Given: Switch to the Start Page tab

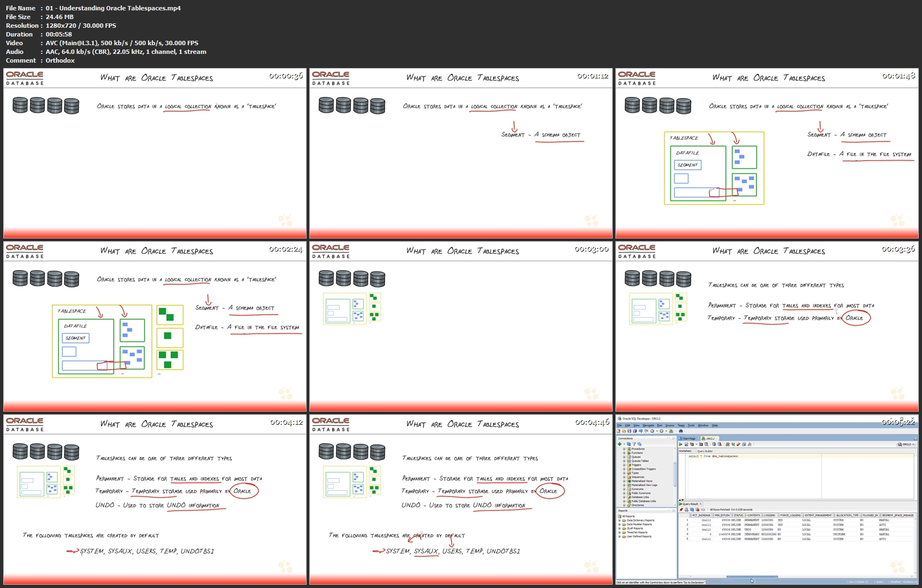Looking at the screenshot, I should coord(688,438).
